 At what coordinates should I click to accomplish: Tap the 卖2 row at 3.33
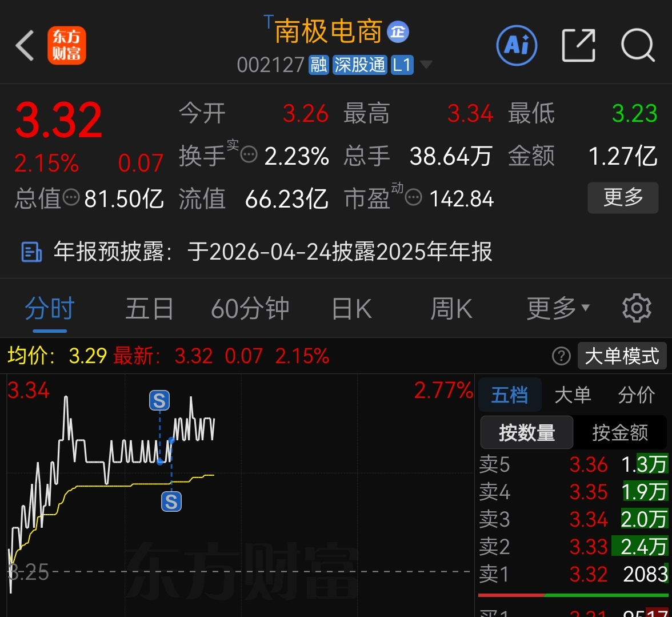[574, 547]
